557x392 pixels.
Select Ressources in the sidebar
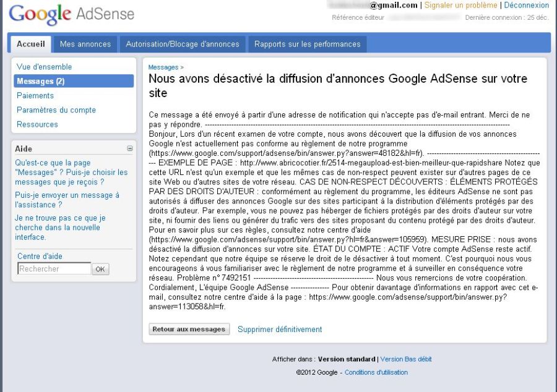(37, 124)
